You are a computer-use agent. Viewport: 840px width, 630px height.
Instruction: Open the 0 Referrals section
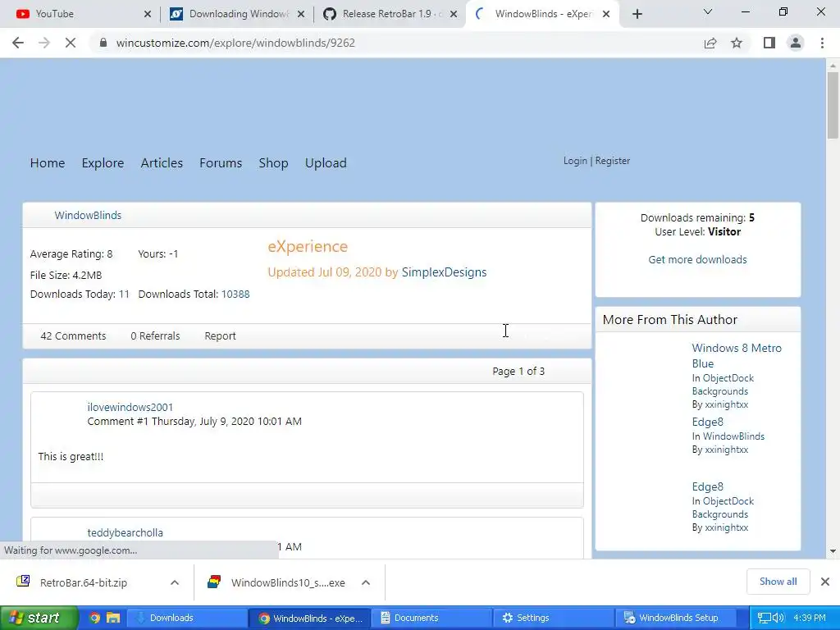coord(155,336)
